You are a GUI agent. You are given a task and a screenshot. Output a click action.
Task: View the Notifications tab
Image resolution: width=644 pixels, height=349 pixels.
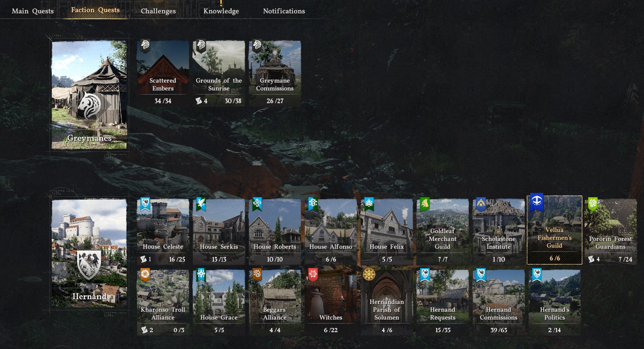(284, 11)
